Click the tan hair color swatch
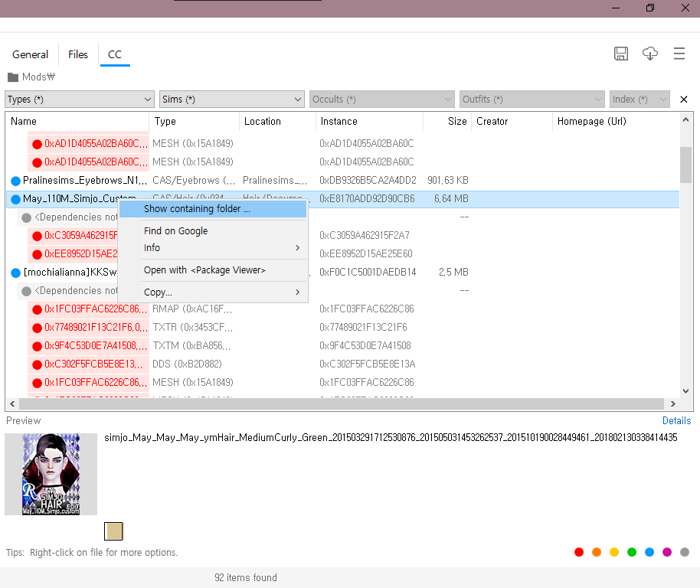Viewport: 700px width, 588px height. (113, 531)
